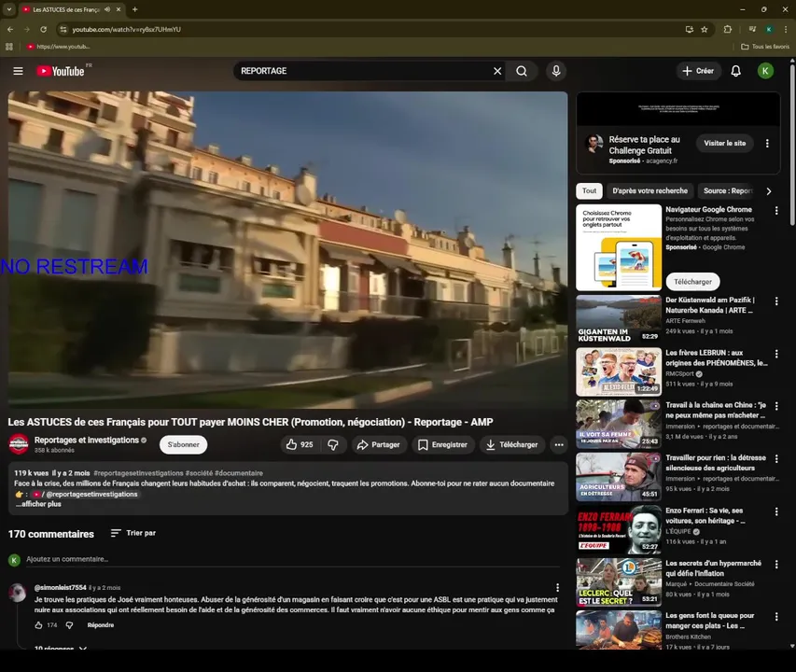Open Chrome three-dot menu
796x672 pixels.
coord(786,30)
